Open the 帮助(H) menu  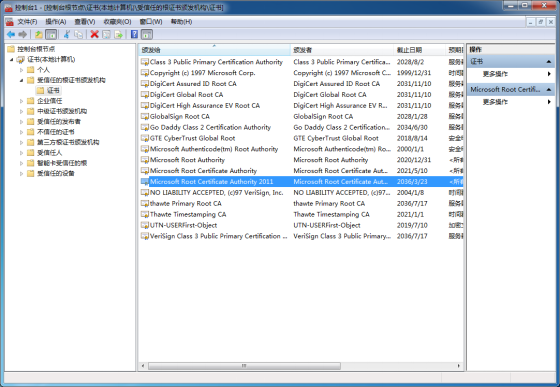181,22
